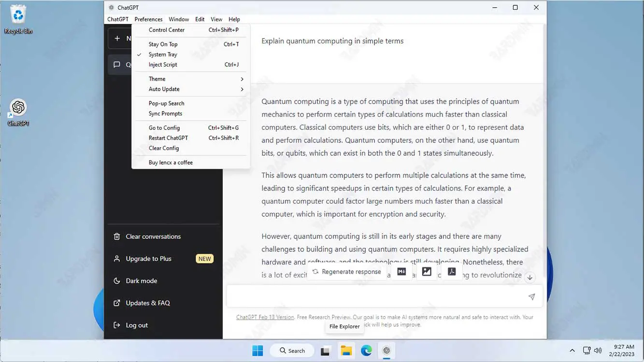
Task: Click the Preferences menu header
Action: 148,19
